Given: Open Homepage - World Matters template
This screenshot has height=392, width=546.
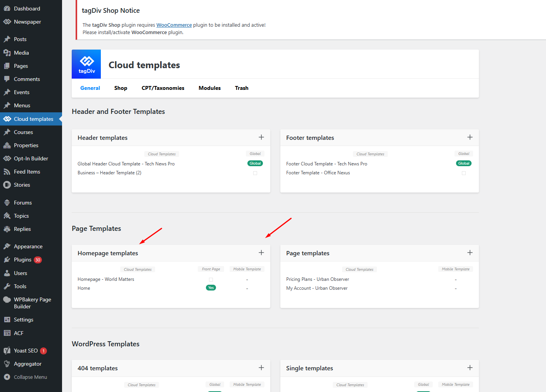Looking at the screenshot, I should (106, 279).
